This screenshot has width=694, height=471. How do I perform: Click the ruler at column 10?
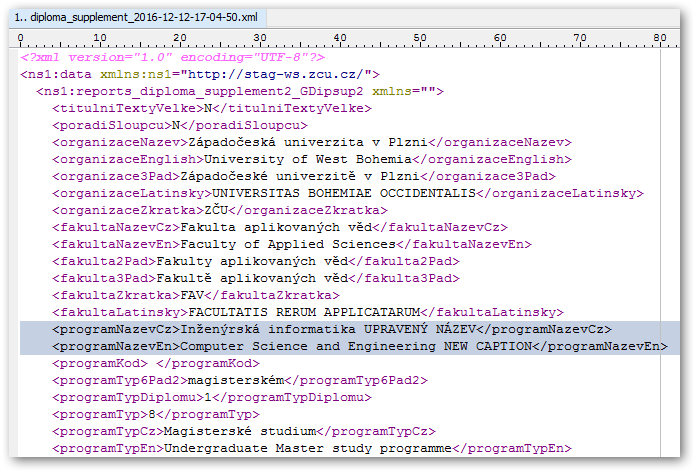point(100,39)
